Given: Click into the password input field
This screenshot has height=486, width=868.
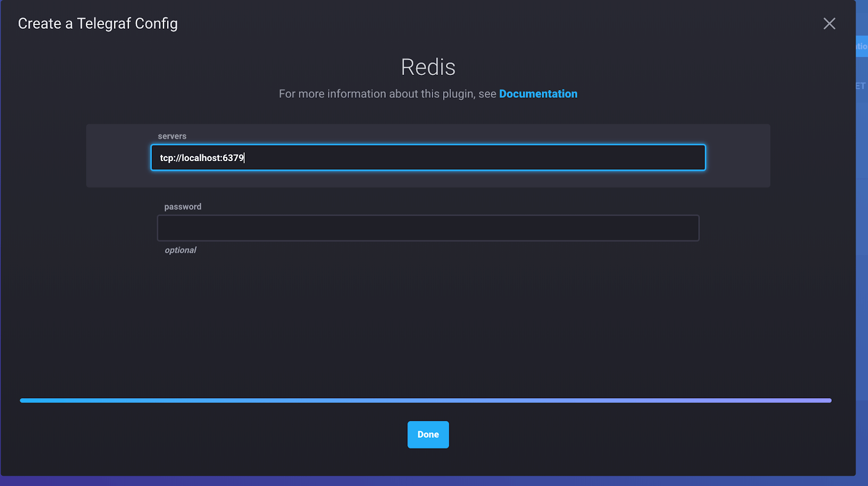Looking at the screenshot, I should point(428,228).
